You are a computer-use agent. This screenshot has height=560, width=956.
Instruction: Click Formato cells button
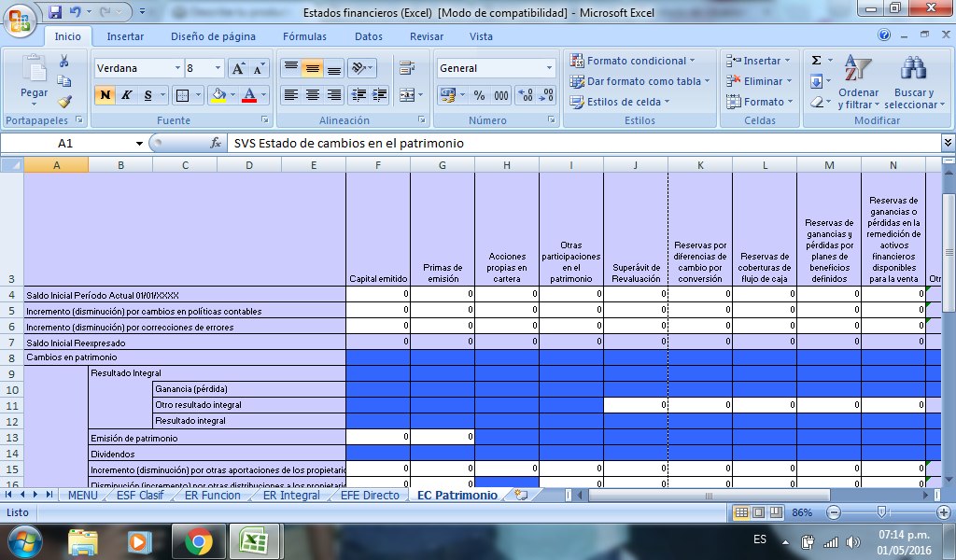click(x=760, y=102)
